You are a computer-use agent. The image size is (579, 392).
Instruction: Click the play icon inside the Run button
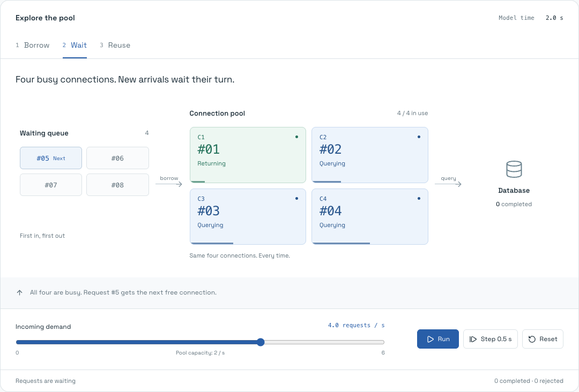point(430,339)
